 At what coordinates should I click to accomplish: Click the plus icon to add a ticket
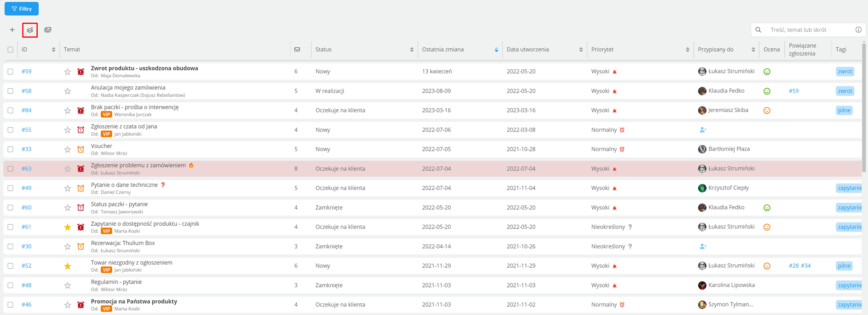(12, 30)
